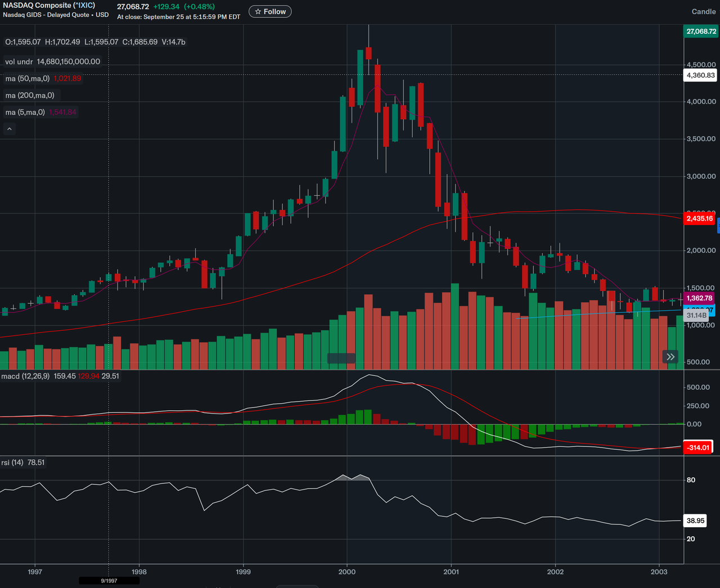Screen dimensions: 720x588
Task: Click the (+0.48%) percent change in header
Action: [x=200, y=7]
